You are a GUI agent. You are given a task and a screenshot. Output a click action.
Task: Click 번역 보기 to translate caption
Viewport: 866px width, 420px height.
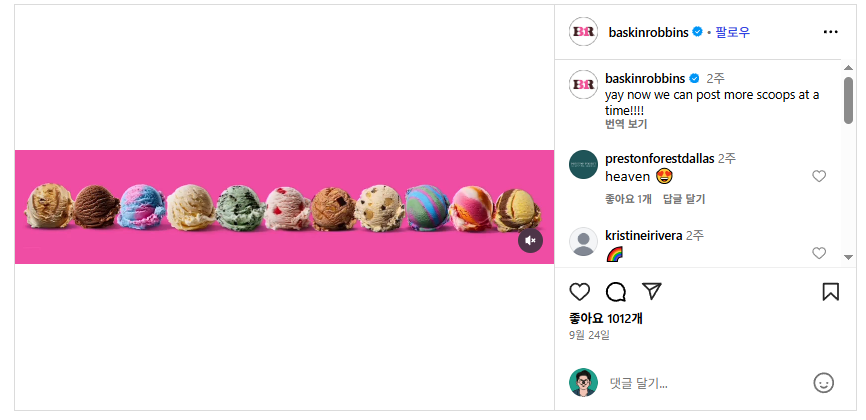pyautogui.click(x=626, y=124)
